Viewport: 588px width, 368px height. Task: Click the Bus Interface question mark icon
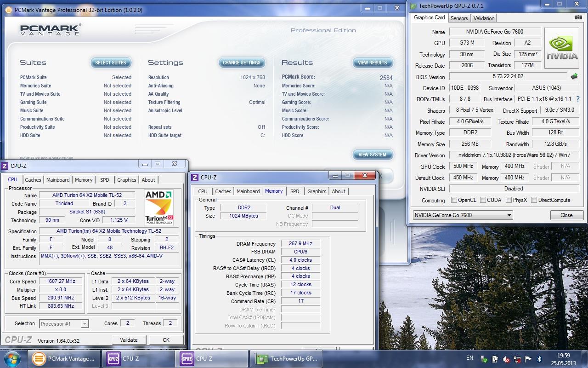pyautogui.click(x=577, y=99)
